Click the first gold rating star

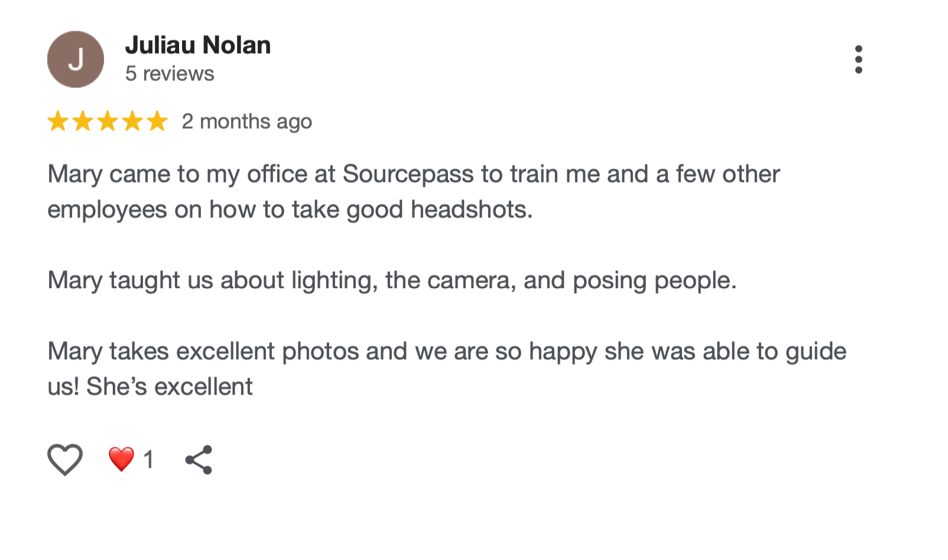click(x=58, y=121)
